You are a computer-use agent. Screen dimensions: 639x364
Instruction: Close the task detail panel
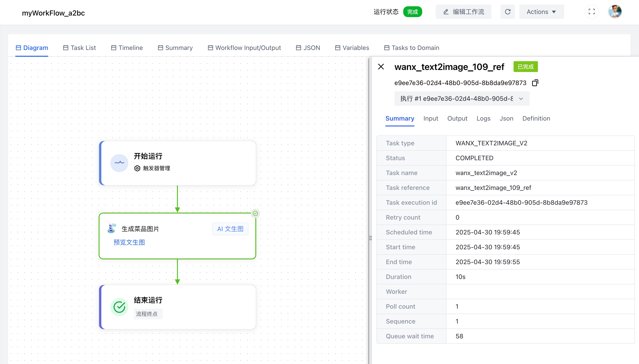point(381,67)
